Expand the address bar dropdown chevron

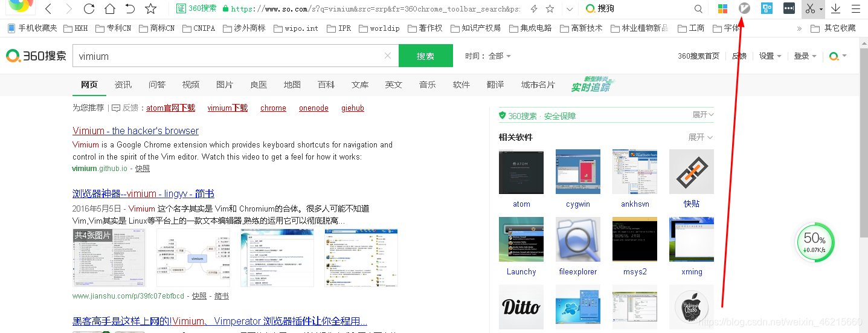click(x=569, y=9)
